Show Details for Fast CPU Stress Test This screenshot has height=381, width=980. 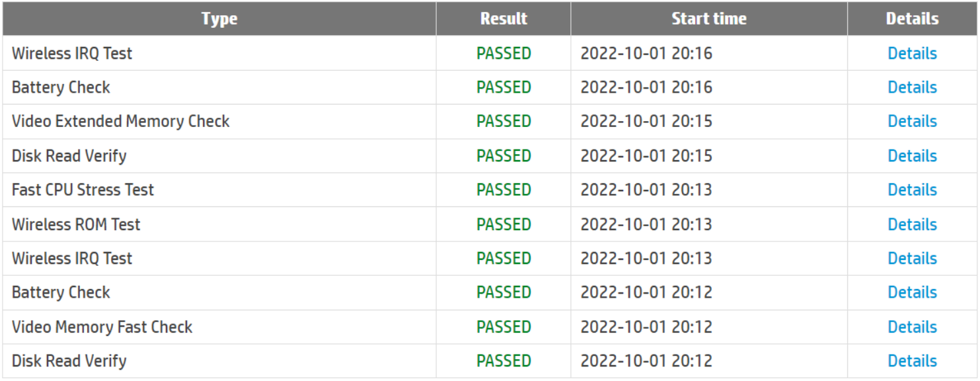912,190
